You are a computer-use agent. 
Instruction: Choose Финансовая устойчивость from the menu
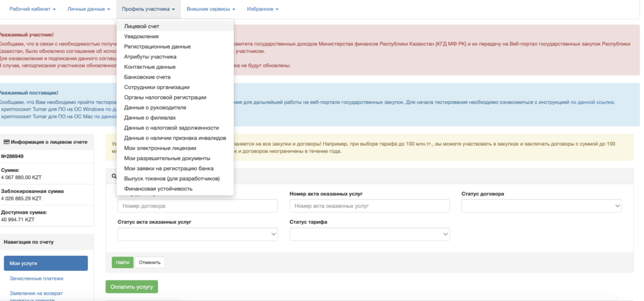tap(158, 189)
